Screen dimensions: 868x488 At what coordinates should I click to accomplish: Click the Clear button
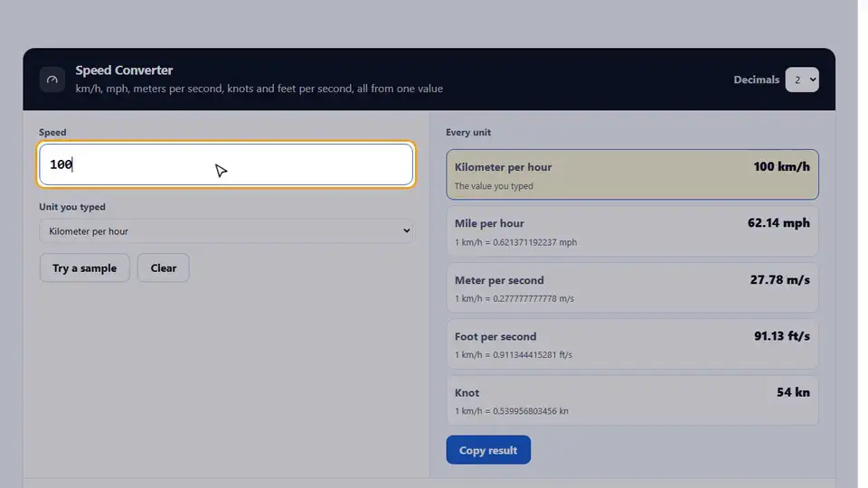coord(164,267)
